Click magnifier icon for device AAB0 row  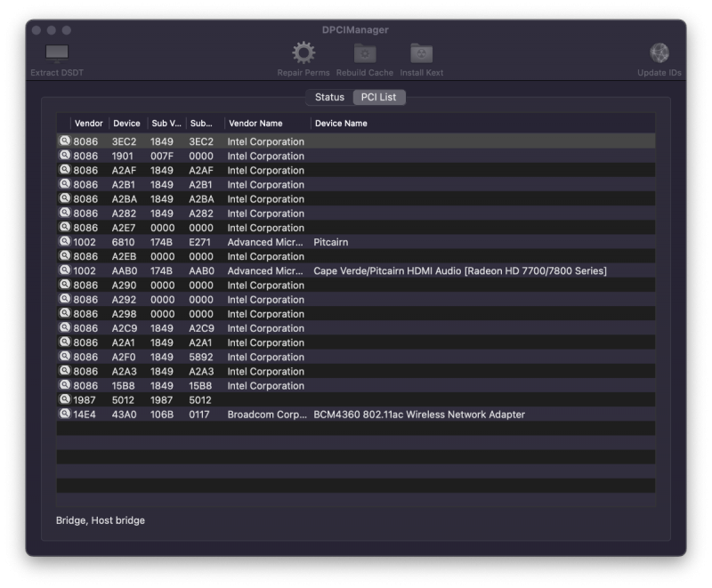65,270
